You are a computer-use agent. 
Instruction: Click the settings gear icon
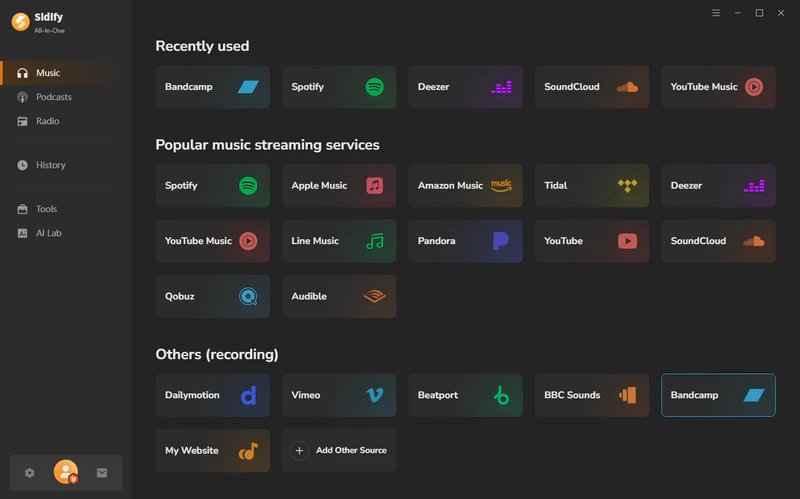tap(30, 472)
